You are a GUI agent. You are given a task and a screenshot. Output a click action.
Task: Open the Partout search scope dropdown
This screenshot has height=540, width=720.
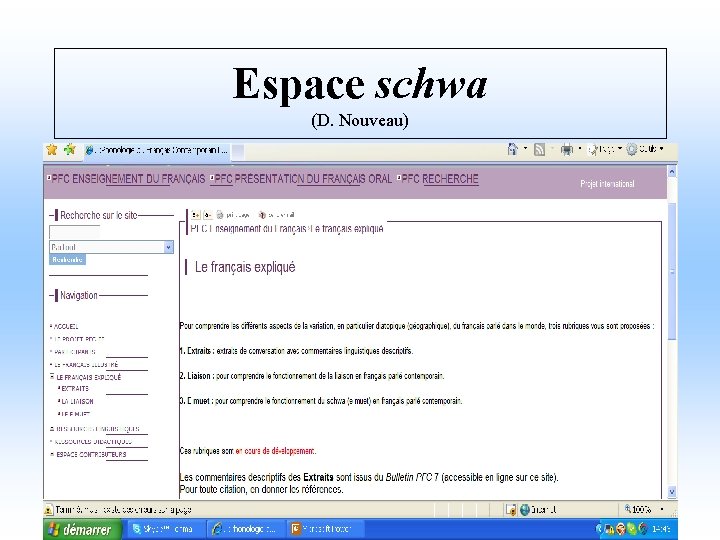click(x=111, y=247)
